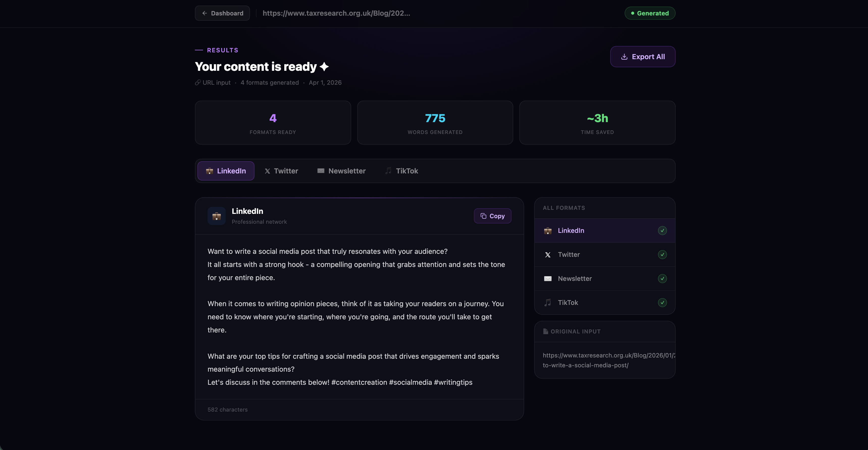Click the taxresearch URL in the header
Screen dimensions: 868x450
(x=336, y=13)
